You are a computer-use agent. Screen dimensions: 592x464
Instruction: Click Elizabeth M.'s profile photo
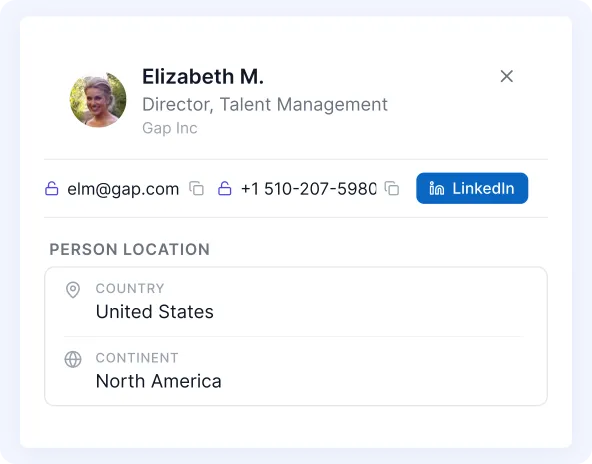pyautogui.click(x=98, y=100)
